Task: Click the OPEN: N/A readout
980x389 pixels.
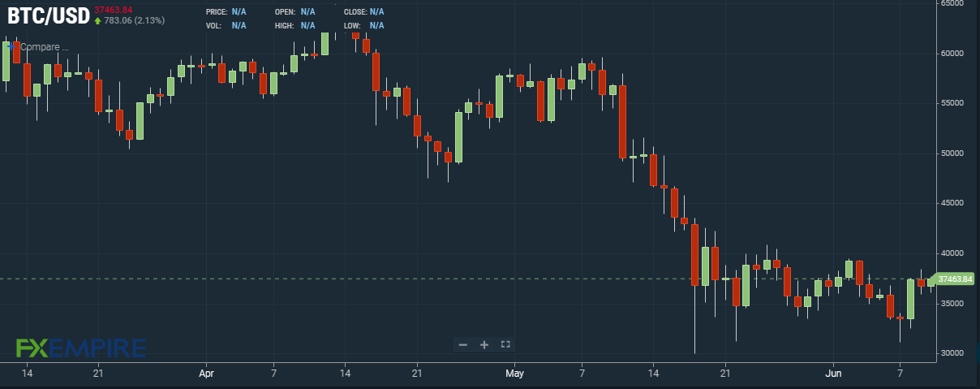Action: tap(295, 12)
